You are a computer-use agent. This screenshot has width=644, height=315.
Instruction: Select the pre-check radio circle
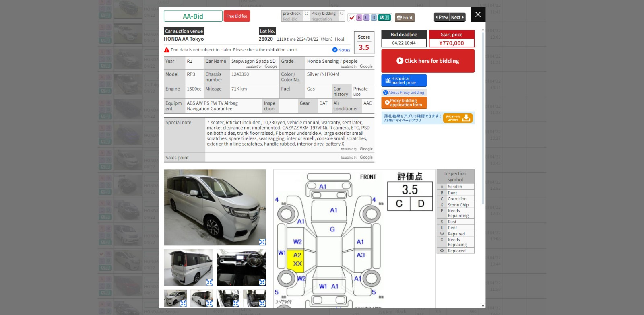pos(306,14)
